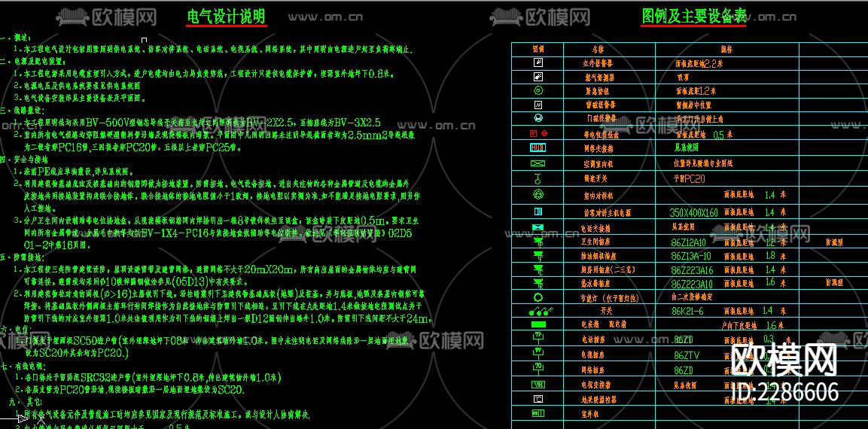This screenshot has width=868, height=429.
Task: Pick the energy-saving lamp (节能灯) circle symbol
Action: (x=538, y=297)
